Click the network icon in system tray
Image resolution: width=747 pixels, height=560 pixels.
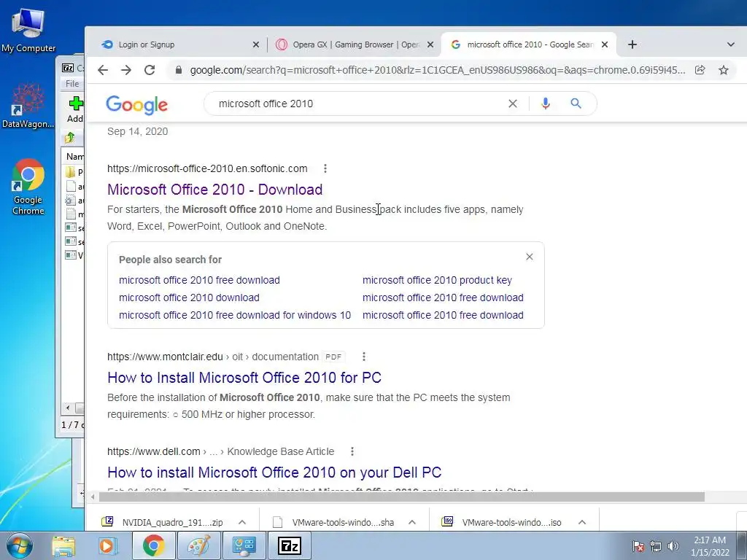click(656, 546)
